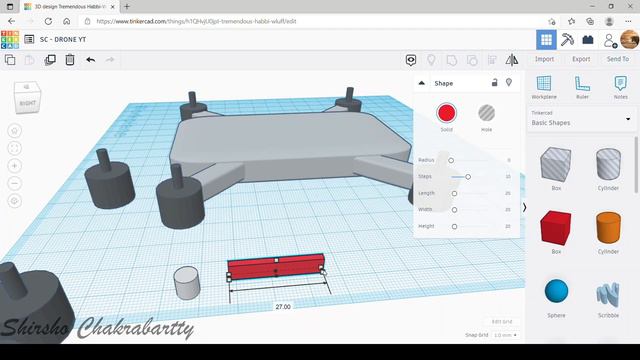Screen dimensions: 640x360
Task: Click the RIGHT face of the view cube
Action: pos(28,103)
